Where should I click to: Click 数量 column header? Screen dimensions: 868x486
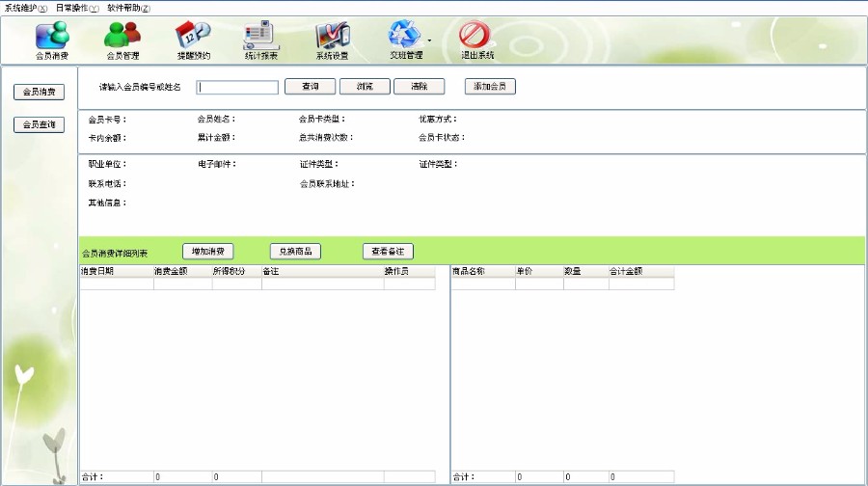pyautogui.click(x=586, y=271)
